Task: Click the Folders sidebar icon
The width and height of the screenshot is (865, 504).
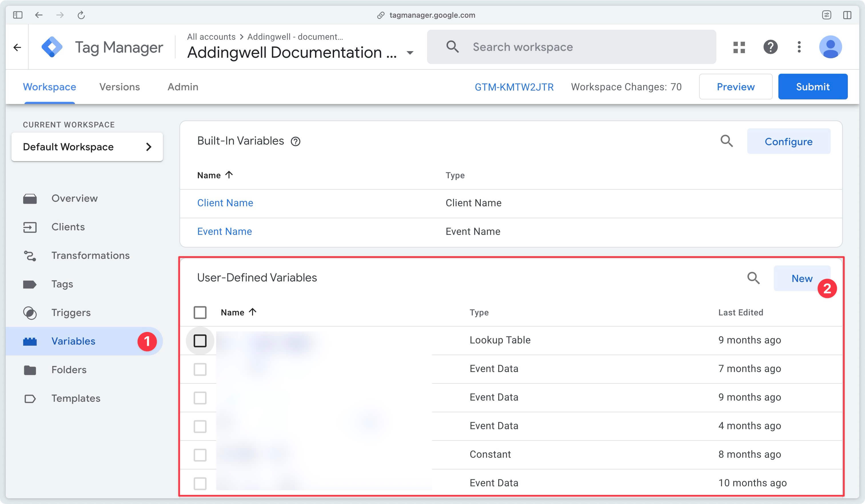Action: pyautogui.click(x=30, y=370)
